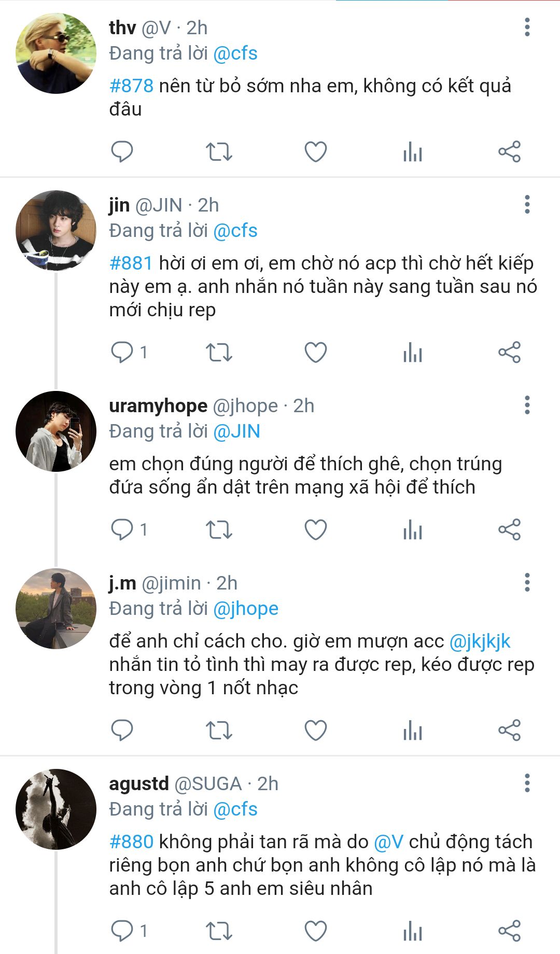This screenshot has width=560, height=954.
Task: Open the @jkjkjk mention link
Action: point(480,641)
